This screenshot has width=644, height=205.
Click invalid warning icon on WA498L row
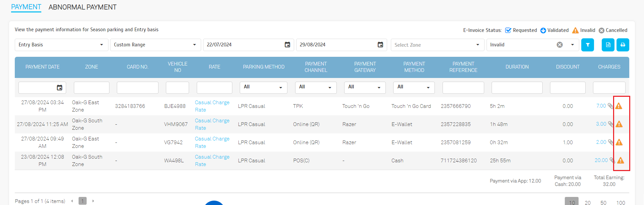[620, 161]
